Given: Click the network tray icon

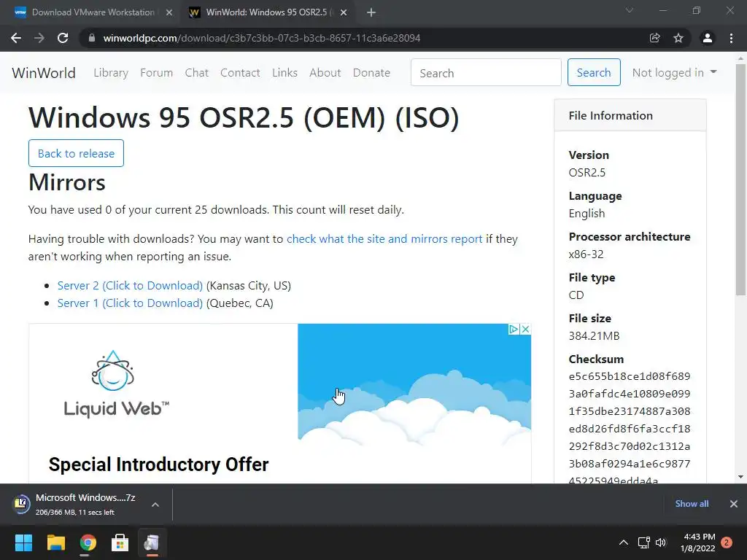Looking at the screenshot, I should pyautogui.click(x=643, y=542).
